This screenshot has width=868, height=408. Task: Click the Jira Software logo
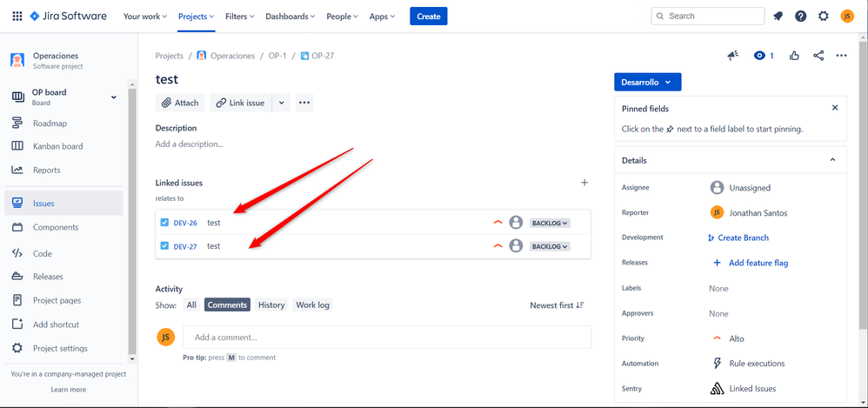[x=68, y=16]
